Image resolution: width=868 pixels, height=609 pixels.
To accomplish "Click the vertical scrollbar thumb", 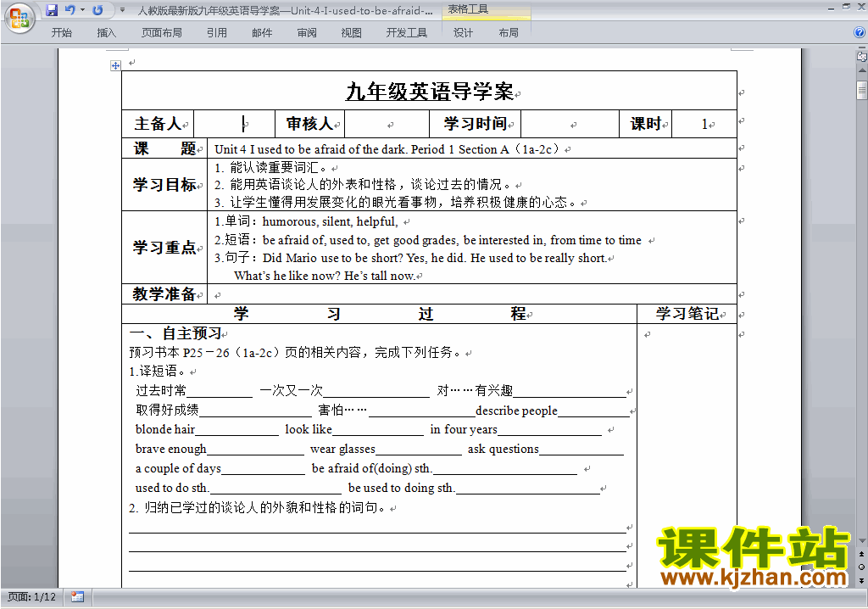I will point(862,90).
